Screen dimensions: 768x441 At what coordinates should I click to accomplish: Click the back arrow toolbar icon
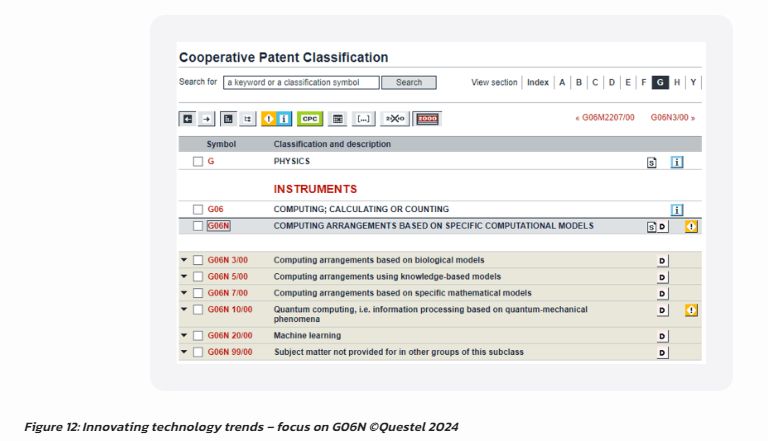187,119
